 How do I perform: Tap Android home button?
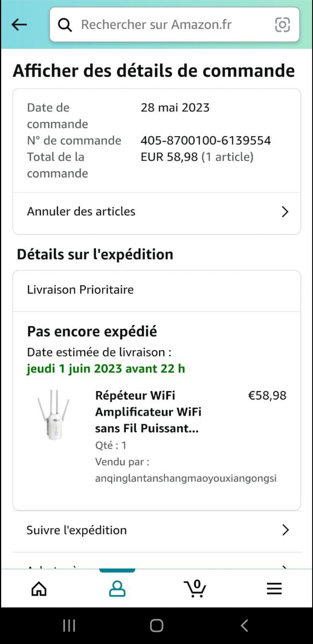tap(156, 625)
